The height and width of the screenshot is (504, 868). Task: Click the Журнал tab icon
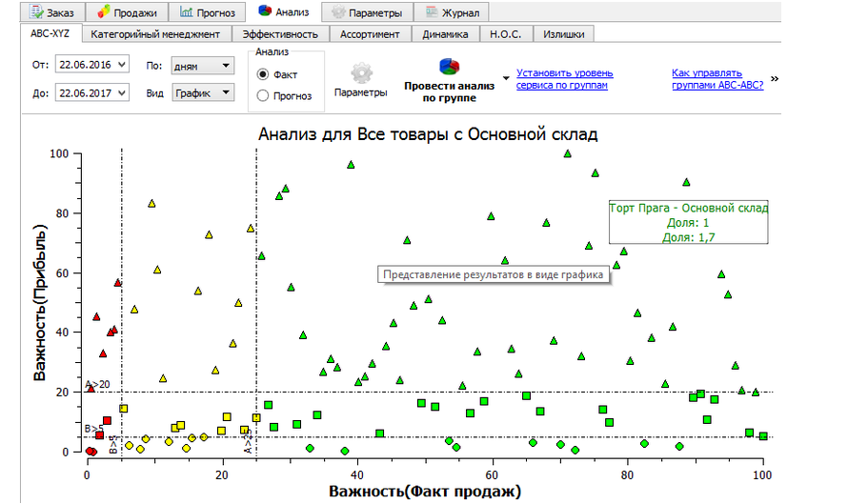point(432,11)
